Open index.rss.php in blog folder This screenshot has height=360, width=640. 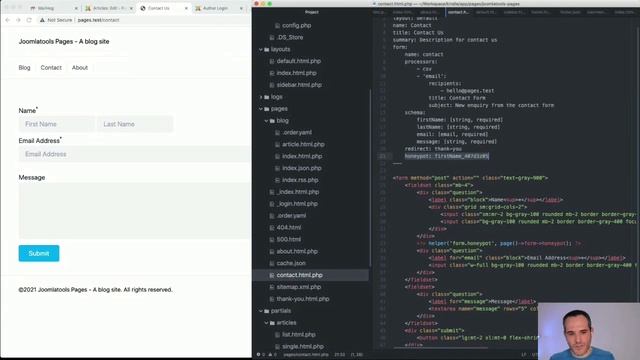coord(300,180)
